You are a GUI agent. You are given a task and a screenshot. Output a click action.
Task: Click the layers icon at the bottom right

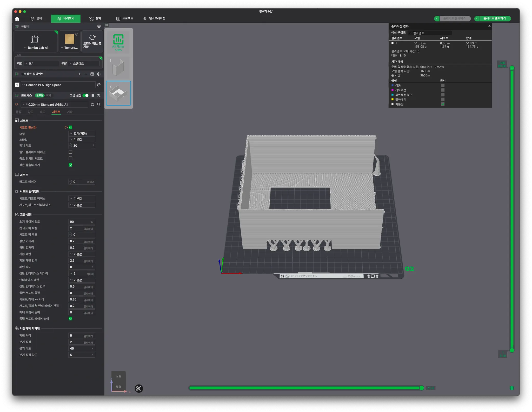(512, 388)
